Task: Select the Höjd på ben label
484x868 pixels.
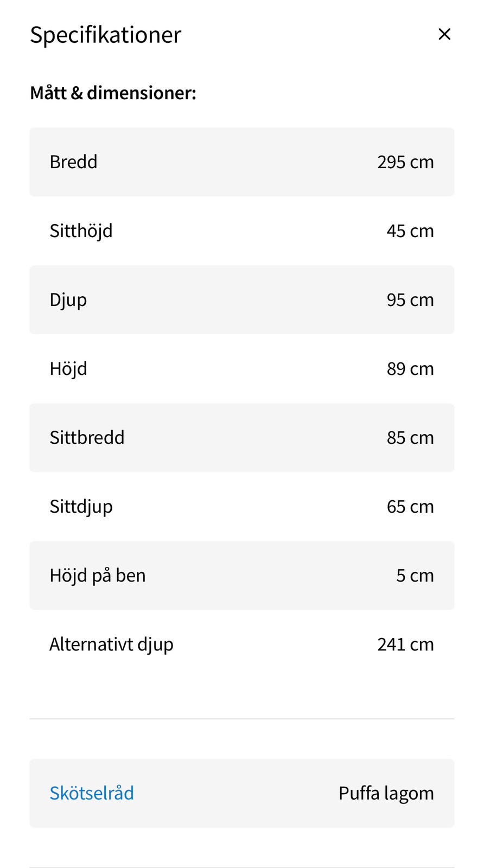Action: click(98, 575)
